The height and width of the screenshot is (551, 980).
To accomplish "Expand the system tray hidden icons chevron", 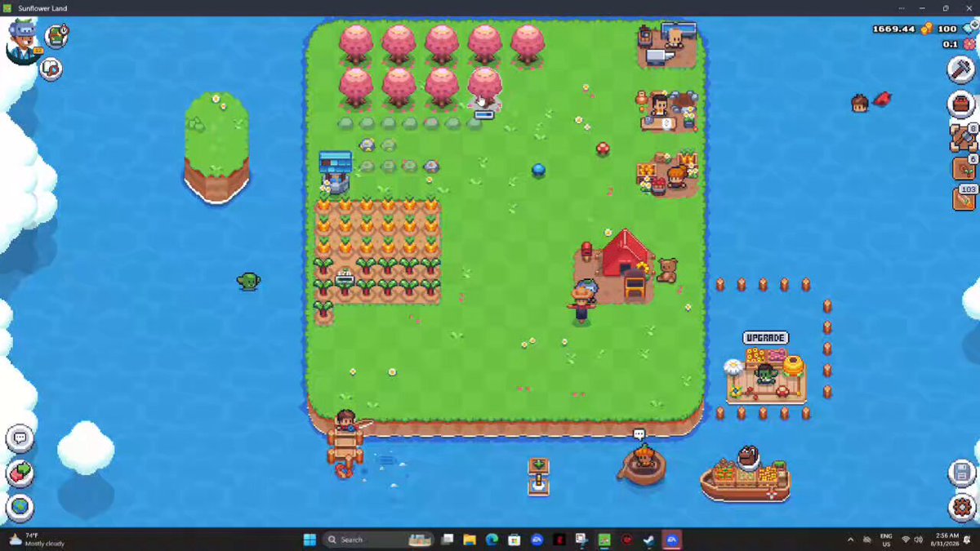I will (850, 540).
